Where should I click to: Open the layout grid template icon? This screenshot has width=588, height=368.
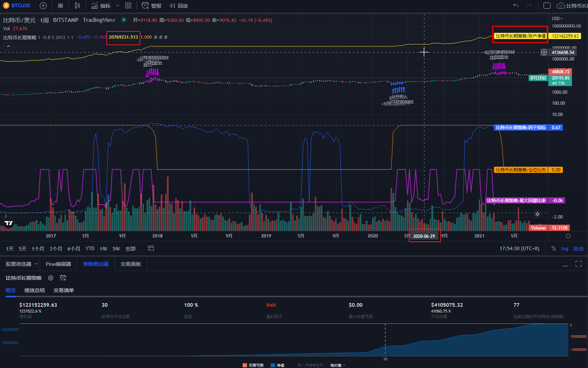pos(128,6)
